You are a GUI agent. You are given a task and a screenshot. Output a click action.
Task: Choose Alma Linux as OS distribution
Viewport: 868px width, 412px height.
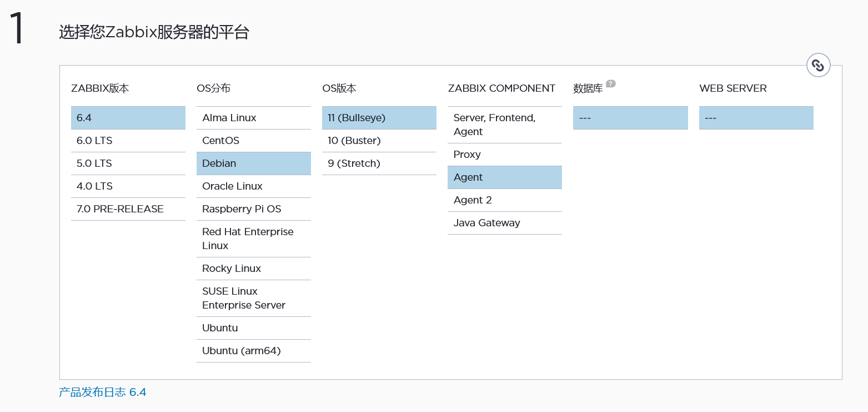click(x=253, y=118)
